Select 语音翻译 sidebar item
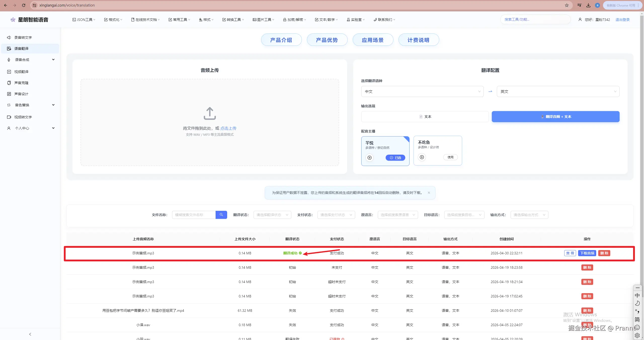This screenshot has width=644, height=340. (30, 49)
